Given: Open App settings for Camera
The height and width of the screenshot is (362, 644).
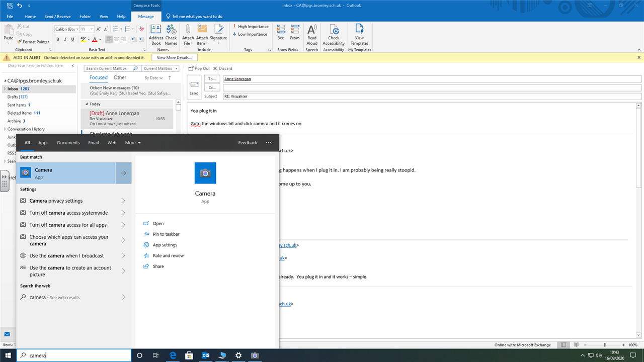Looking at the screenshot, I should (x=165, y=245).
